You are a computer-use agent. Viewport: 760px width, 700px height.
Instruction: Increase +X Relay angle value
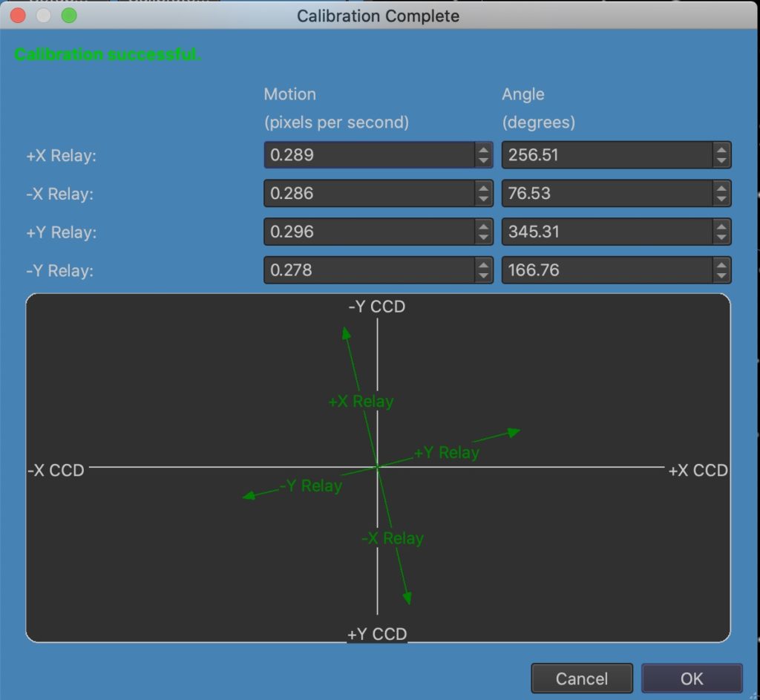(x=721, y=150)
